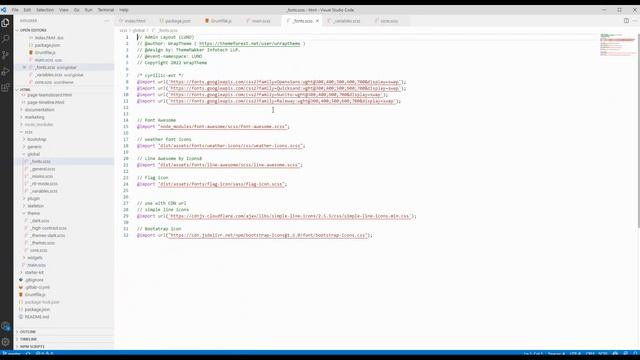Open the Manage gear menu
Viewport: 640px width, 360px height.
click(x=5, y=342)
